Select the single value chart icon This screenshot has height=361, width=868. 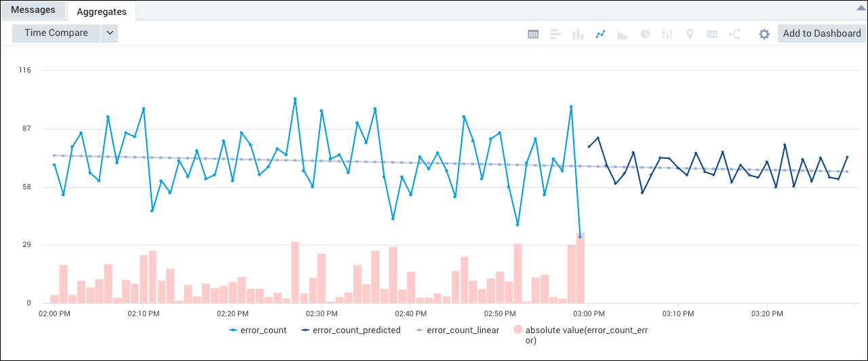[x=712, y=34]
